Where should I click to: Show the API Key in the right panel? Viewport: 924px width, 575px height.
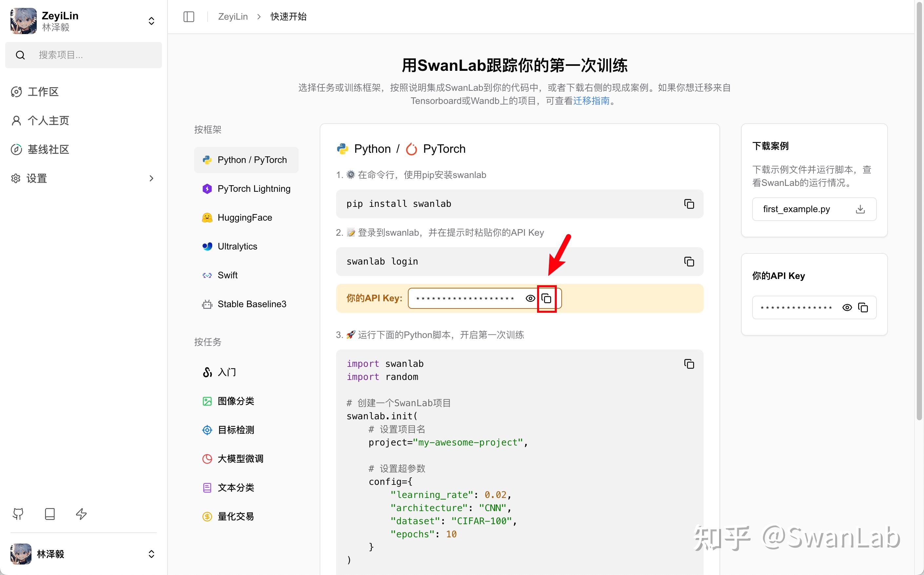(848, 307)
